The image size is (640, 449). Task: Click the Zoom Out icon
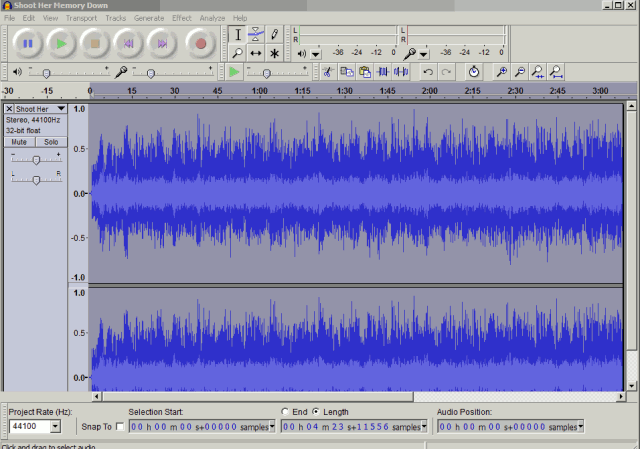[520, 72]
